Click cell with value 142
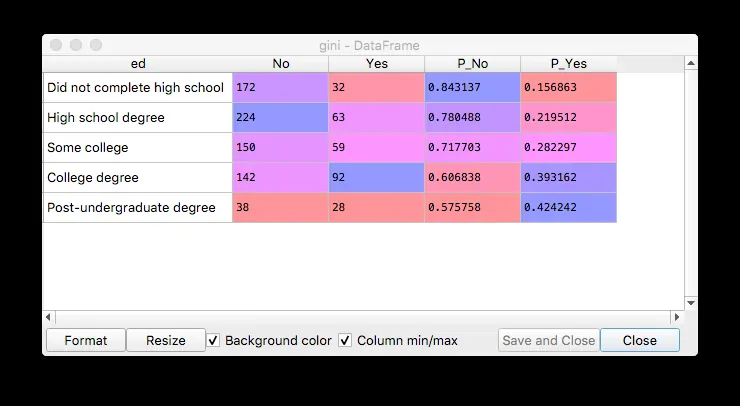 pos(281,178)
